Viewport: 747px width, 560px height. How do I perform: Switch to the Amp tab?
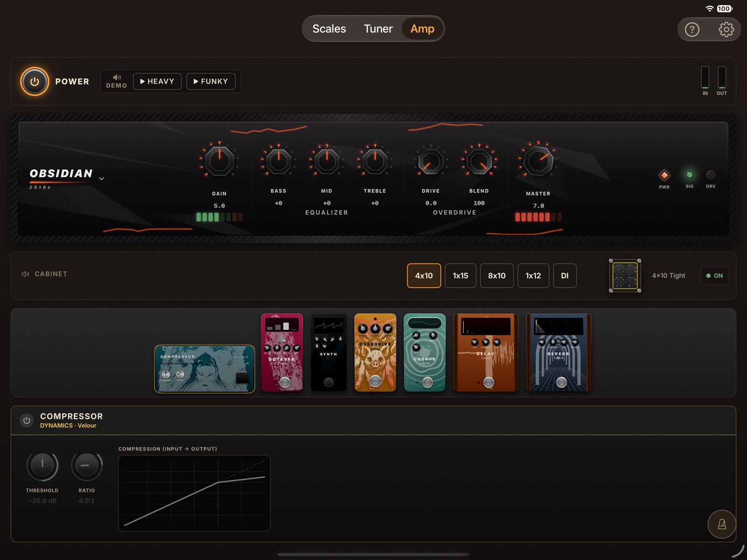point(423,29)
